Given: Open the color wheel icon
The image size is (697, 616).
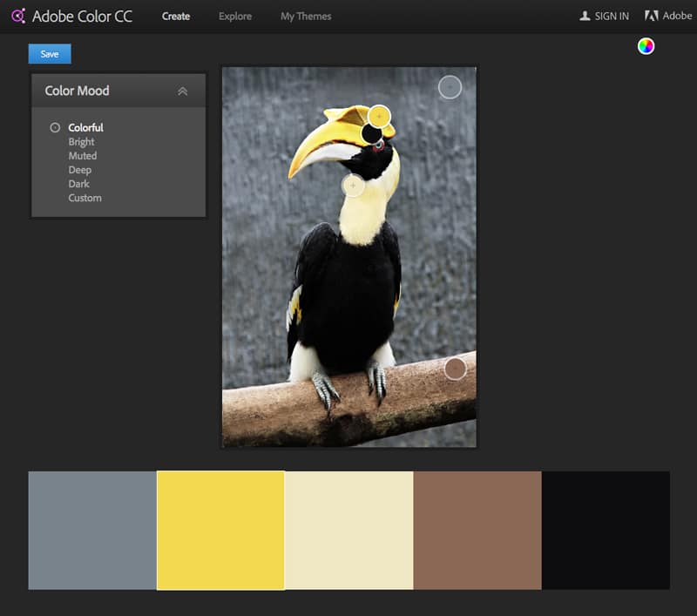Looking at the screenshot, I should pyautogui.click(x=646, y=46).
